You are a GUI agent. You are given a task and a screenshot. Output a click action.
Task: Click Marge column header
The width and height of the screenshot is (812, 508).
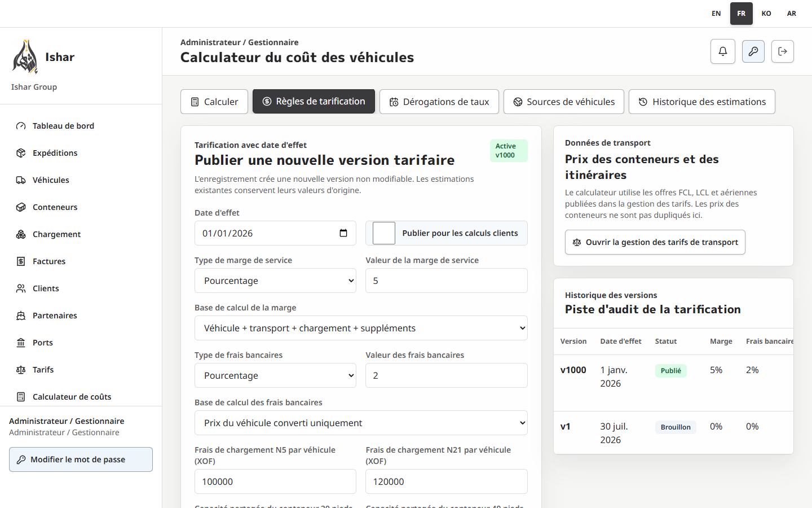[x=721, y=341]
